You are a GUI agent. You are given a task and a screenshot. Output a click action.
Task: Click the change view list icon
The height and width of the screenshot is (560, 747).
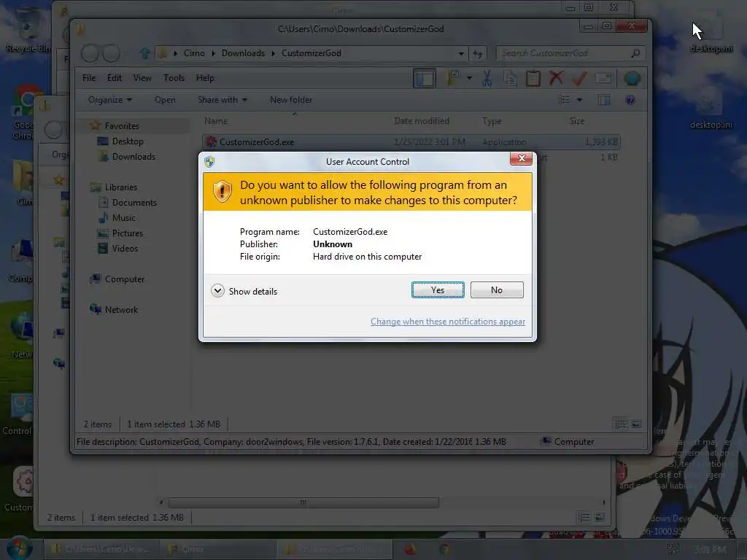tap(564, 99)
